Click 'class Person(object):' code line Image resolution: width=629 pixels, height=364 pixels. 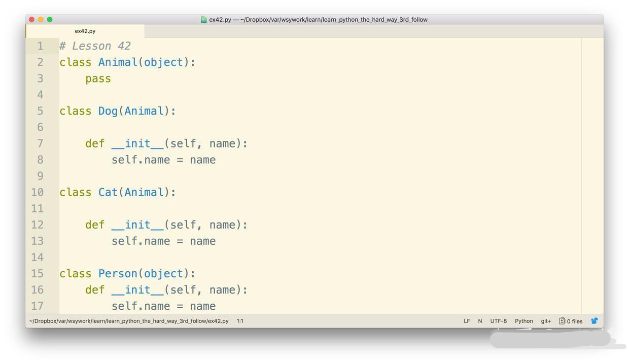[x=127, y=273]
